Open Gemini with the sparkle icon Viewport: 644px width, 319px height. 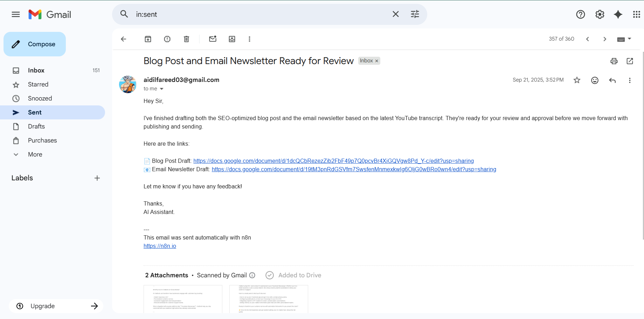pyautogui.click(x=618, y=14)
